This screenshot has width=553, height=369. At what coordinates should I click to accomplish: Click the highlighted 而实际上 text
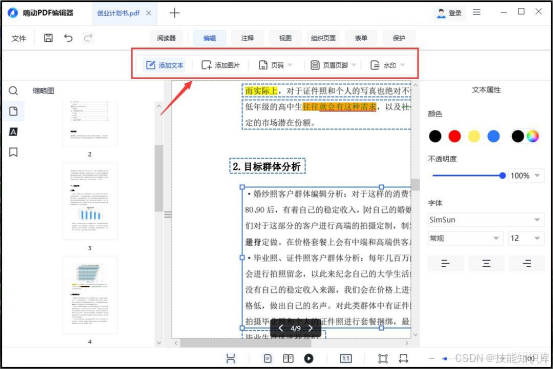click(x=261, y=91)
